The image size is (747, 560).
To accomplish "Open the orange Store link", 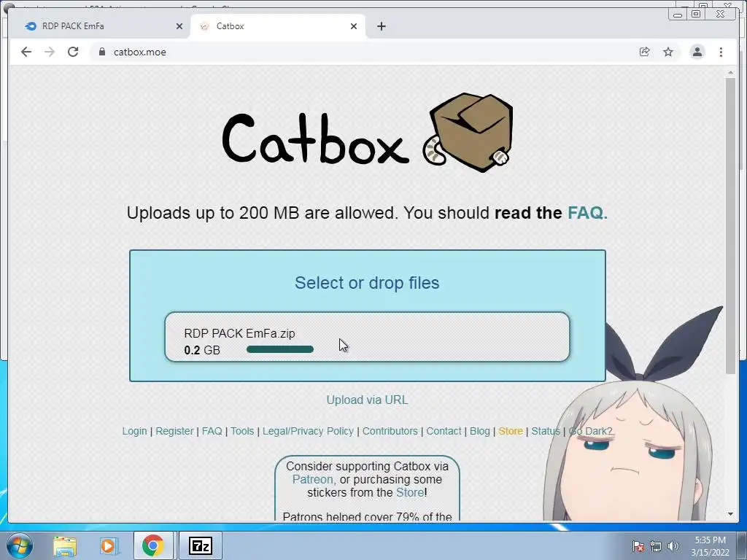I will (x=510, y=431).
